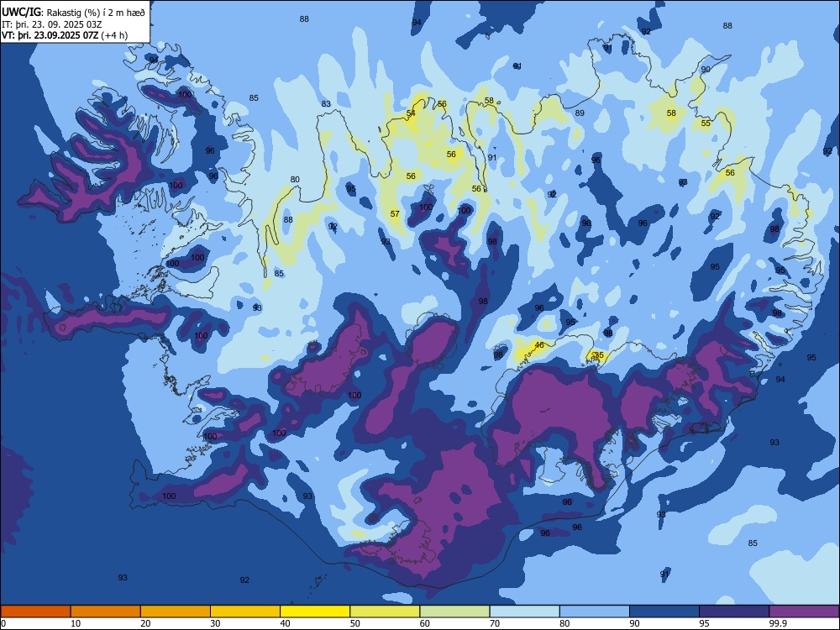Click the orange 10–20 legend swatch

106,612
